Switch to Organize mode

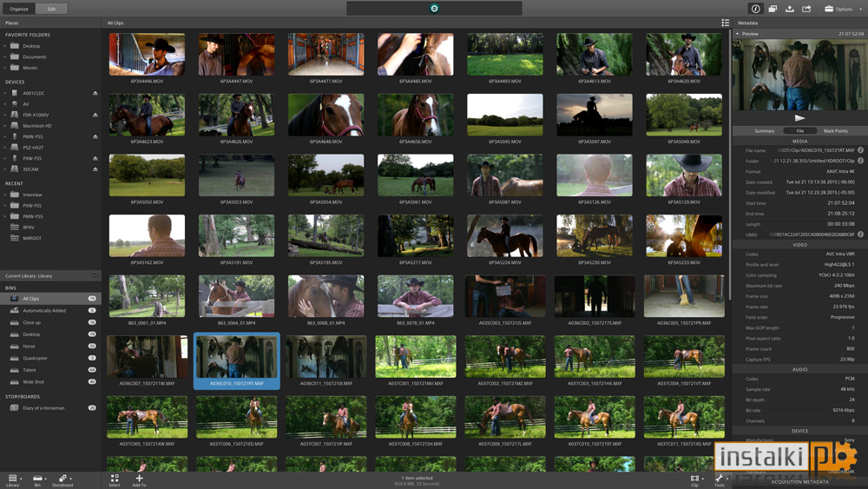pos(19,9)
